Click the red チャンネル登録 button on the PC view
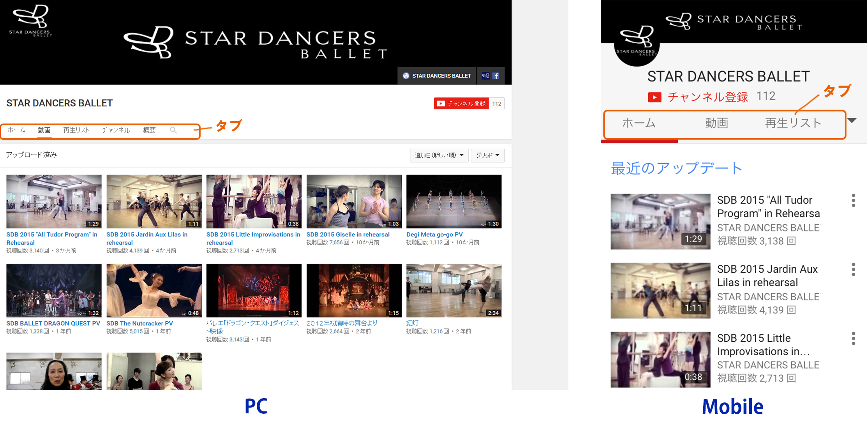This screenshot has width=868, height=441. [x=461, y=104]
